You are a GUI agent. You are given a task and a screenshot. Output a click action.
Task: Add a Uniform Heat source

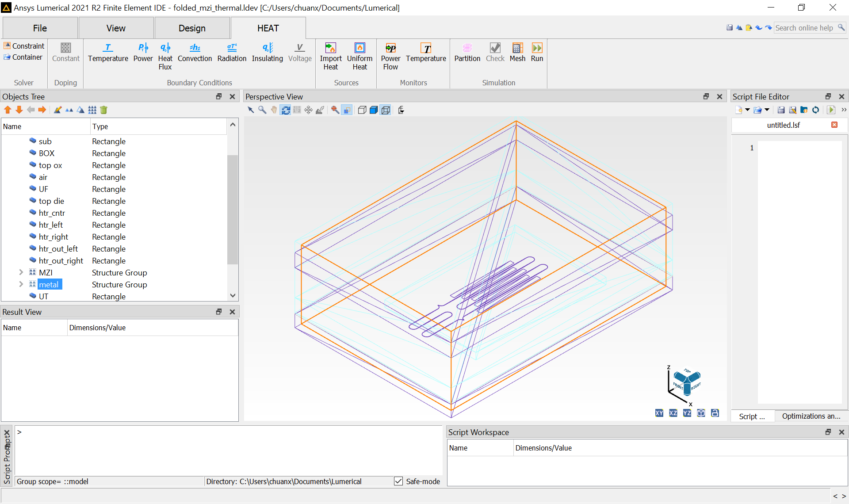coord(359,57)
